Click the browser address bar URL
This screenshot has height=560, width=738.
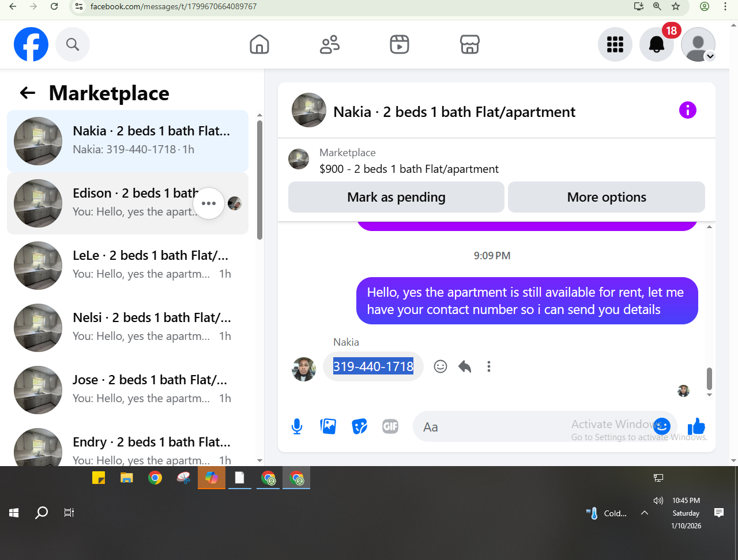click(173, 6)
